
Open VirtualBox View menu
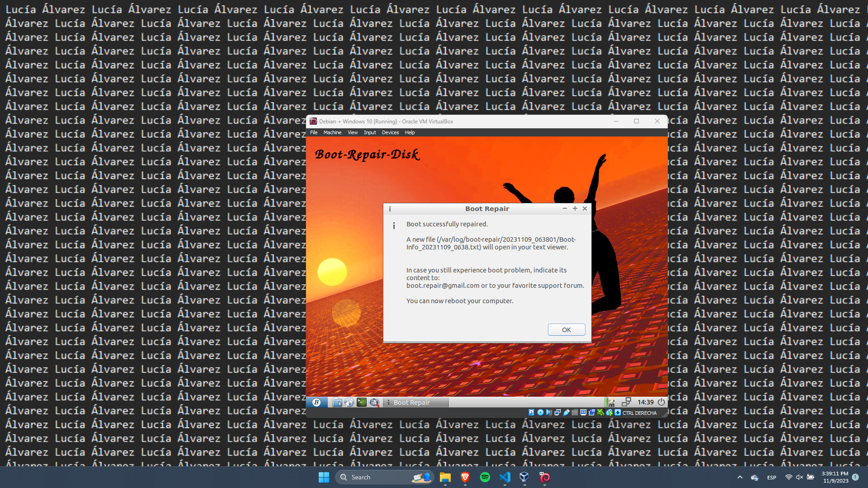coord(353,132)
